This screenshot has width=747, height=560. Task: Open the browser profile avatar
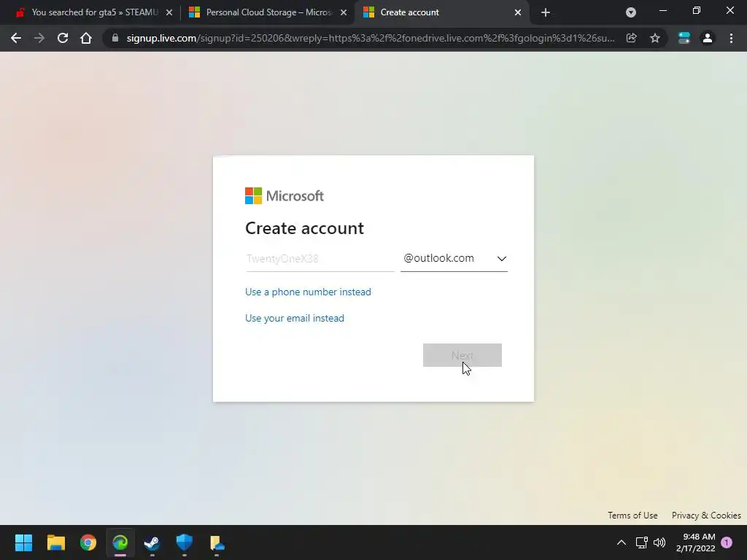(708, 38)
